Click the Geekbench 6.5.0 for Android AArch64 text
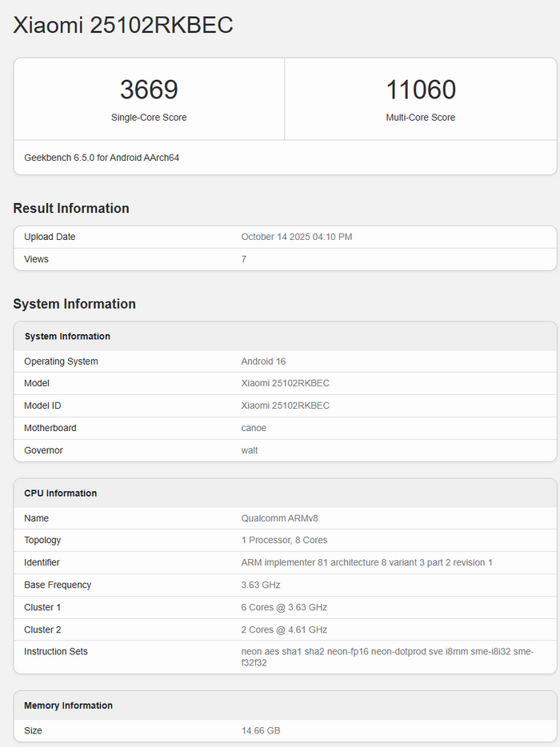The image size is (560, 747). [102, 158]
